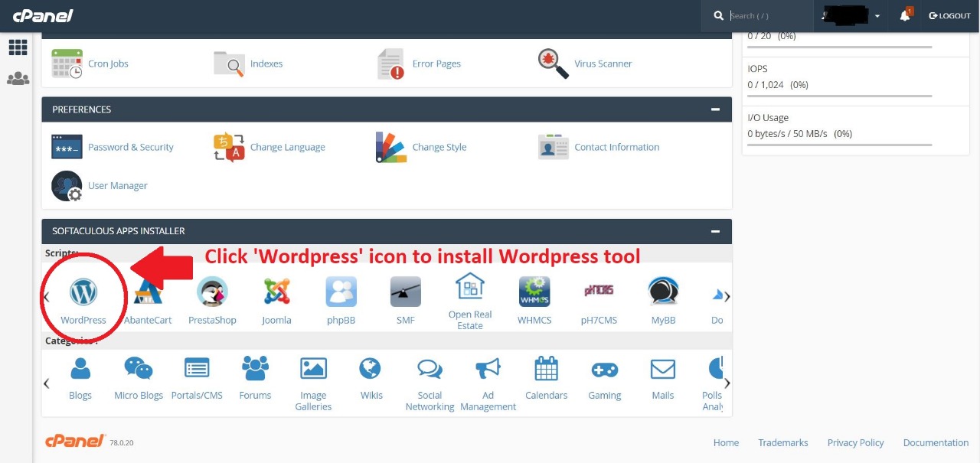Open the Portals/CMS category icon
980x463 pixels.
pyautogui.click(x=197, y=368)
